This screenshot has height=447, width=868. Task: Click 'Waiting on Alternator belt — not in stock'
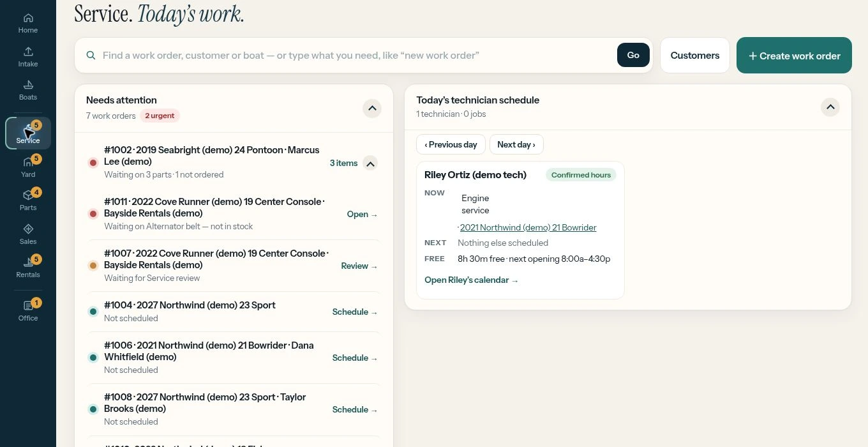pyautogui.click(x=179, y=227)
